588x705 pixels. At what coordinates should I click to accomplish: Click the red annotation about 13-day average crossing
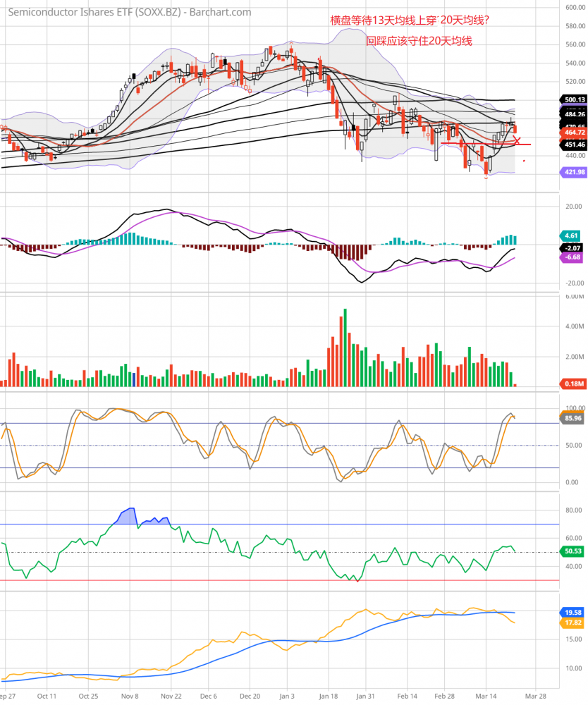coord(409,21)
